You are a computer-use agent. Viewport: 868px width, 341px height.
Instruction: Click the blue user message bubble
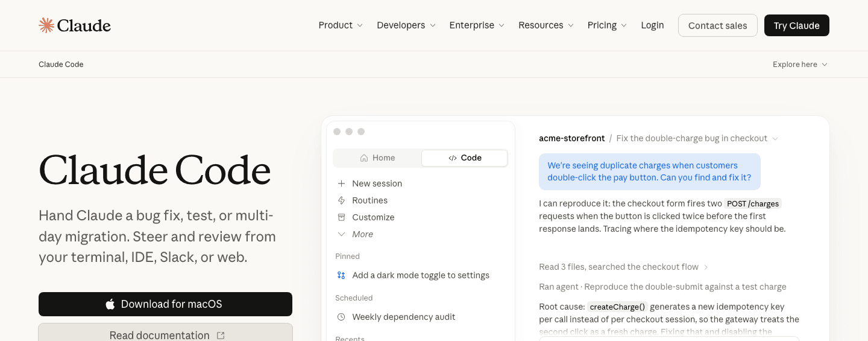(649, 171)
